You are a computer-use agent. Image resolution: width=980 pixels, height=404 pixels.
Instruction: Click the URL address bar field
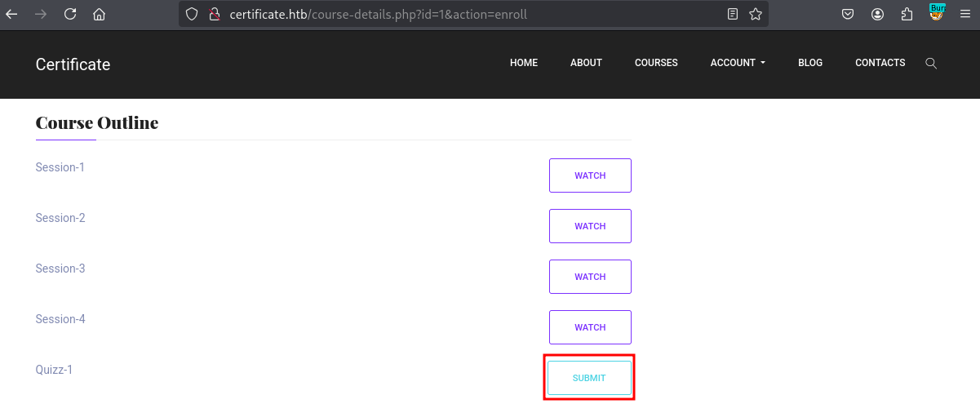coord(473,14)
